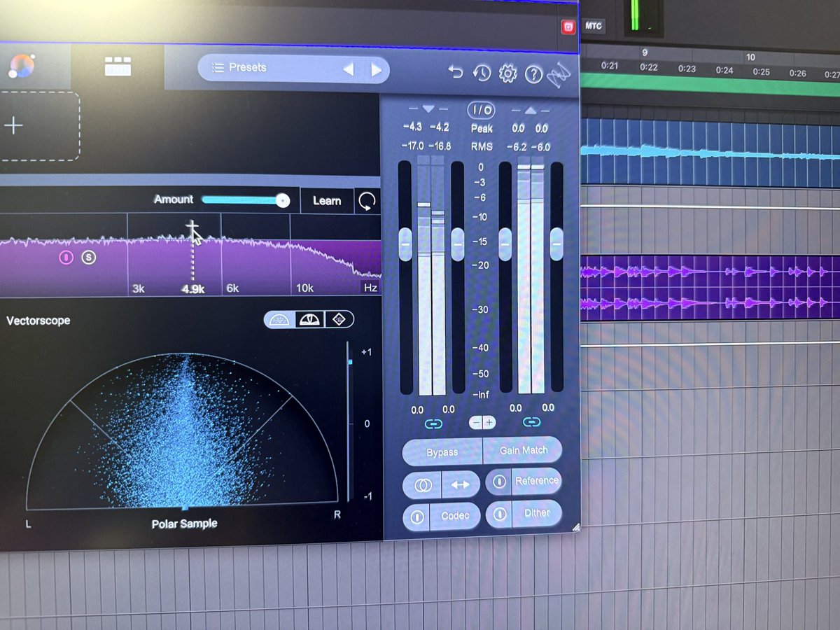Select the blue audio clip in DAW
Viewport: 840px width, 630px height.
(710, 152)
